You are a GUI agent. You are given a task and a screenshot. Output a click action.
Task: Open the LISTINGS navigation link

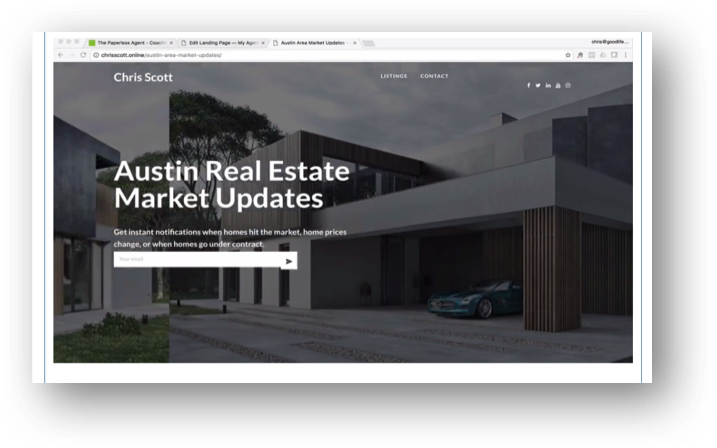tap(394, 76)
